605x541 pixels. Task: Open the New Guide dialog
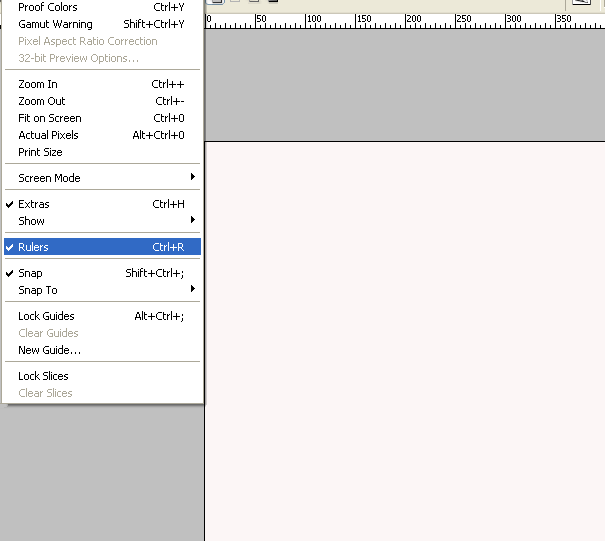[49, 350]
